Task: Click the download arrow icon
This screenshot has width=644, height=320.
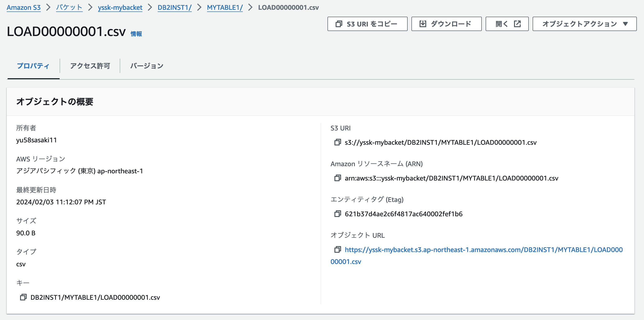Action: pyautogui.click(x=422, y=24)
